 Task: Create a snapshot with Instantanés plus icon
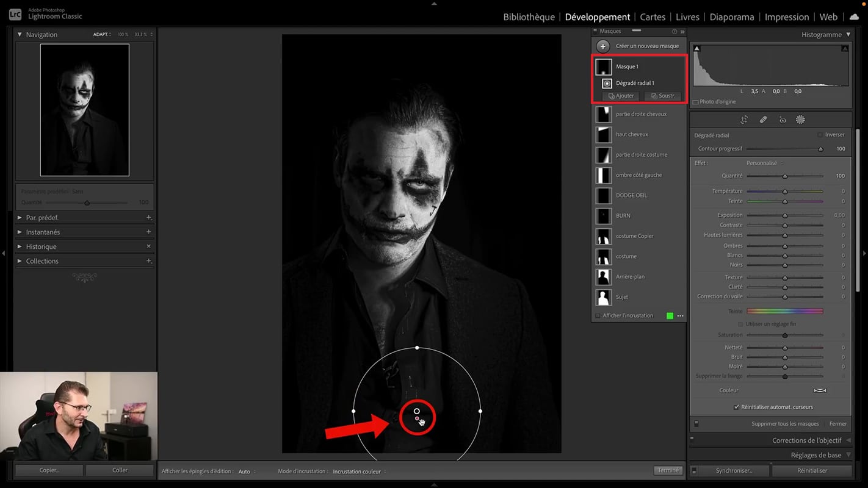tap(148, 232)
